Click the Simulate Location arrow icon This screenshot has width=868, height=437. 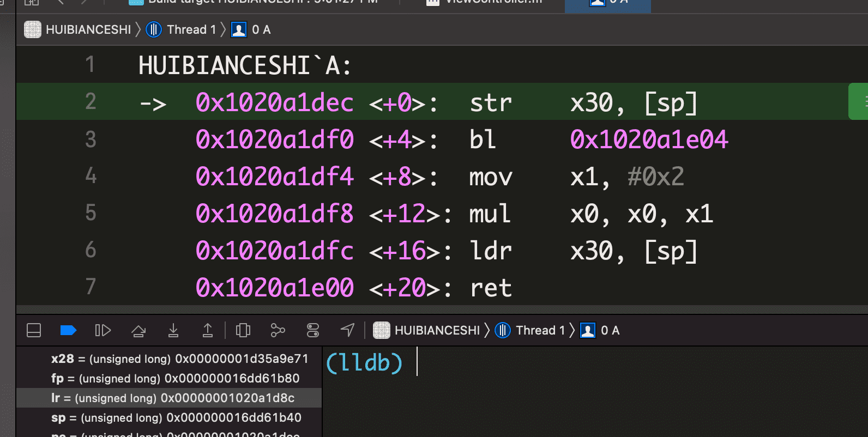[x=347, y=330]
